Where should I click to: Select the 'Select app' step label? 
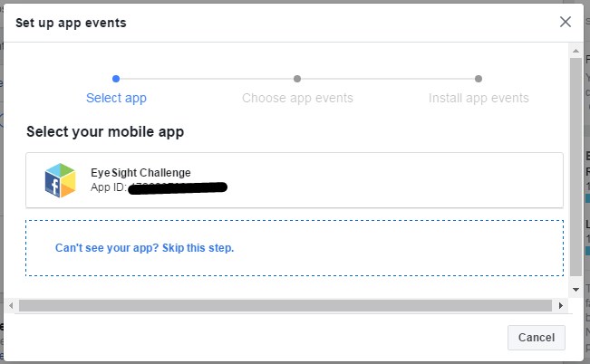116,98
